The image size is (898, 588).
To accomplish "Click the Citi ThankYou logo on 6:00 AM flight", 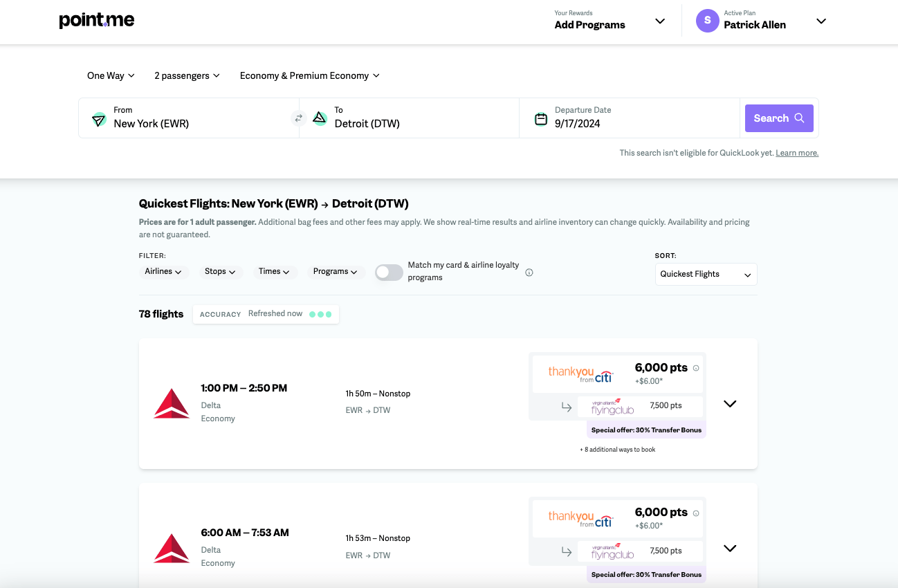I will click(x=580, y=519).
